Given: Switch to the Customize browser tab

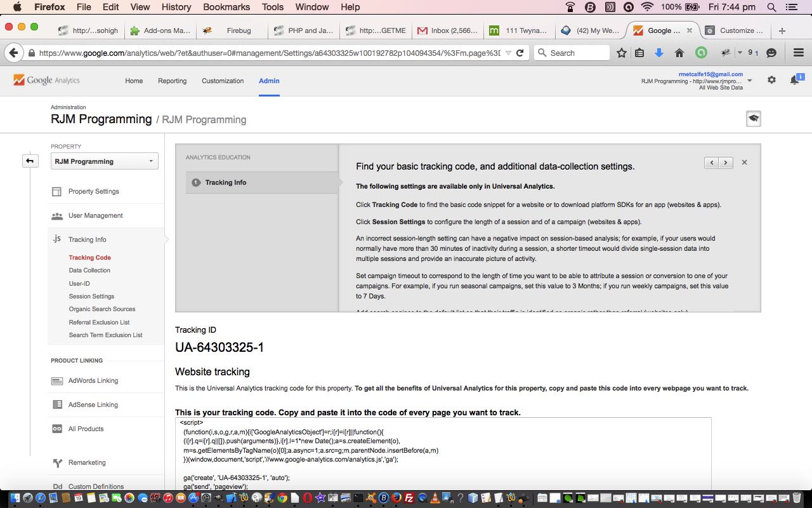Looking at the screenshot, I should (736, 30).
